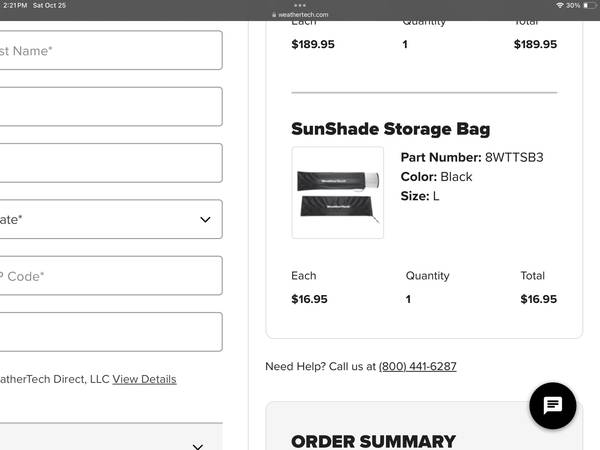The image size is (600, 450).
Task: Click the First Name input field
Action: [110, 50]
